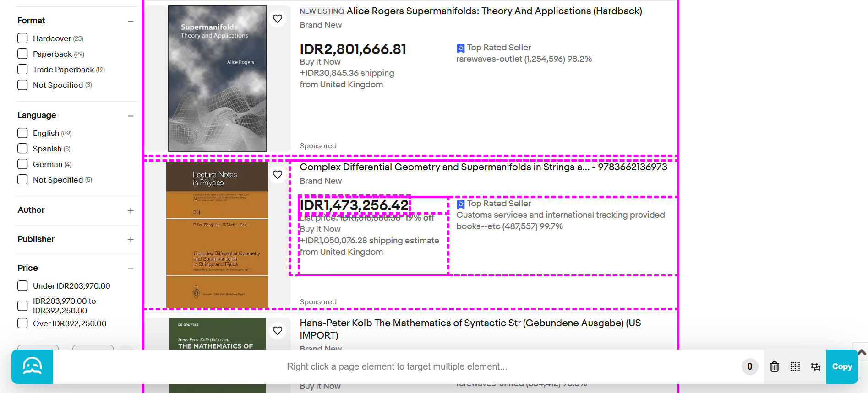The image size is (868, 393).
Task: Collapse the Price filter section
Action: click(x=131, y=269)
